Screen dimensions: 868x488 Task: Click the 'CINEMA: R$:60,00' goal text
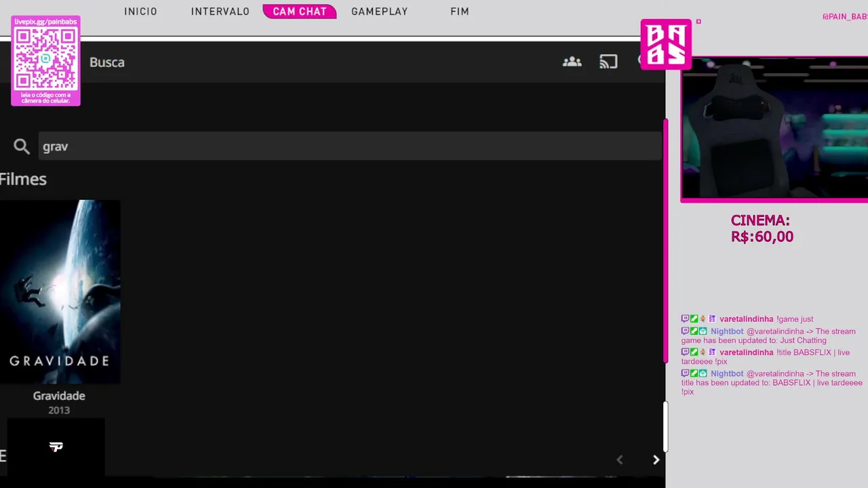762,229
